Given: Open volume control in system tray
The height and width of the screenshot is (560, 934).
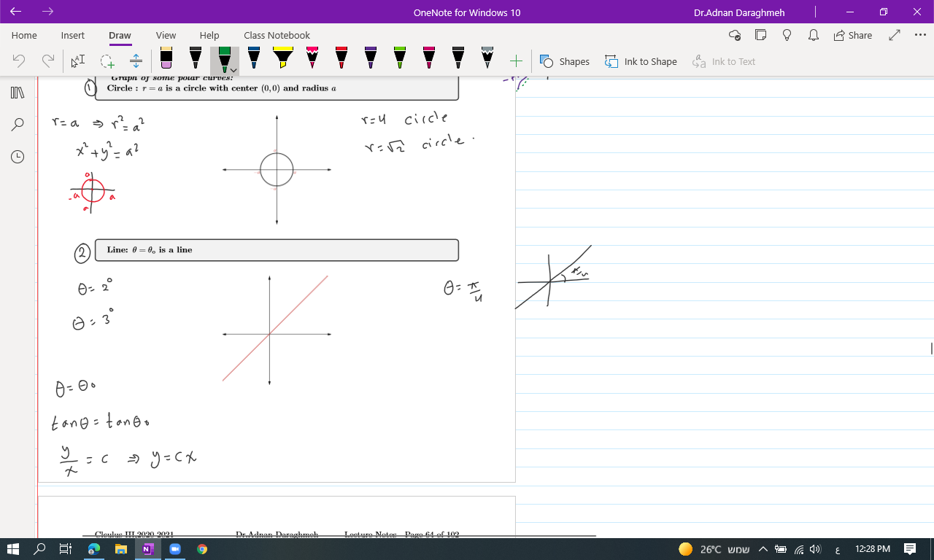Looking at the screenshot, I should 815,549.
